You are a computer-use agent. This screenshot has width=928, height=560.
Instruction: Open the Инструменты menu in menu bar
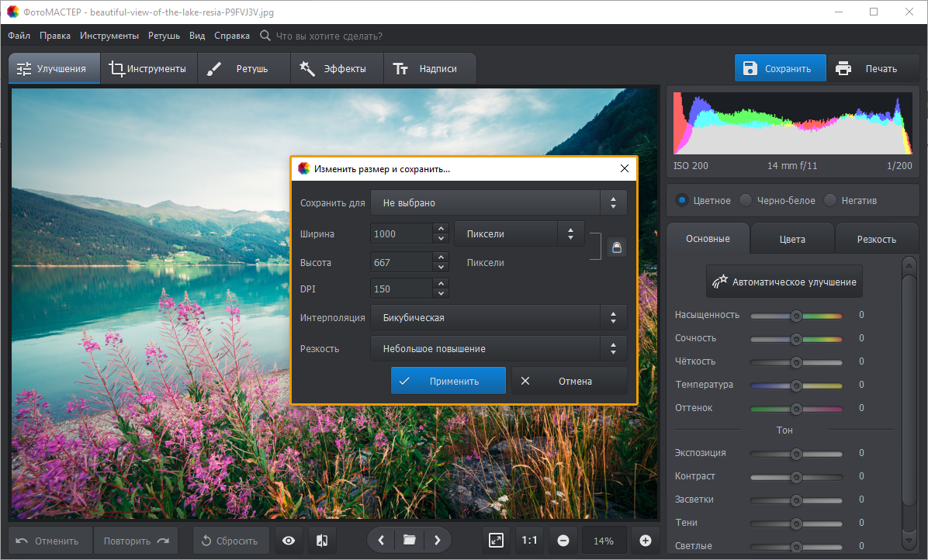[109, 36]
